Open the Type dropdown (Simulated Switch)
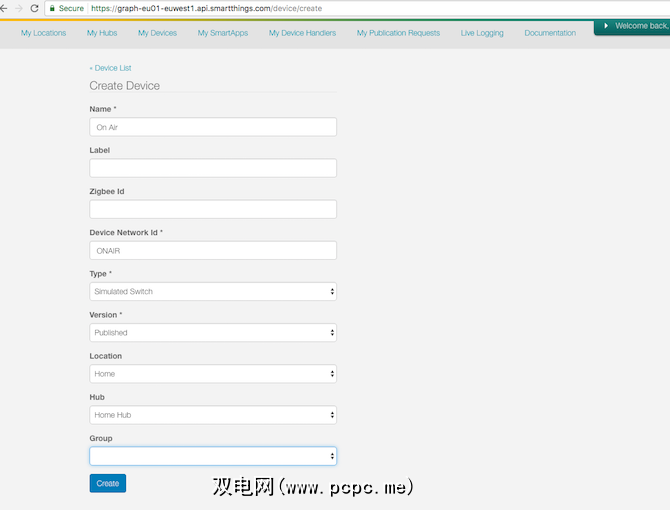Screen dimensions: 670x510 213,292
